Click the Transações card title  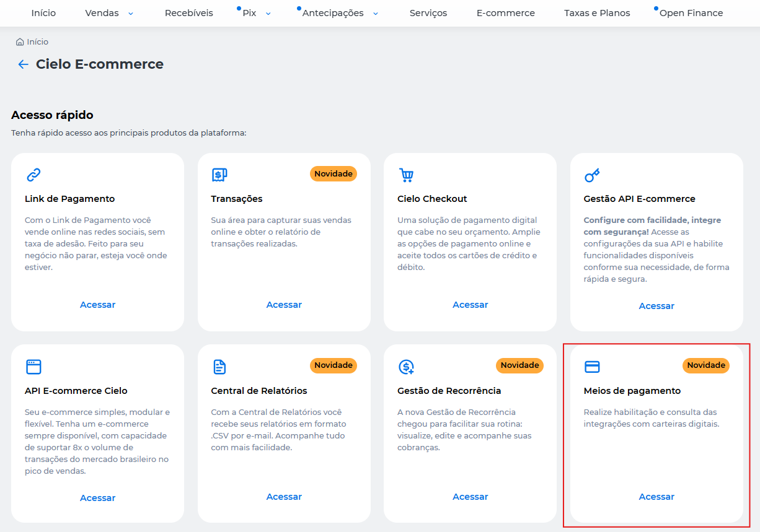[x=237, y=199]
